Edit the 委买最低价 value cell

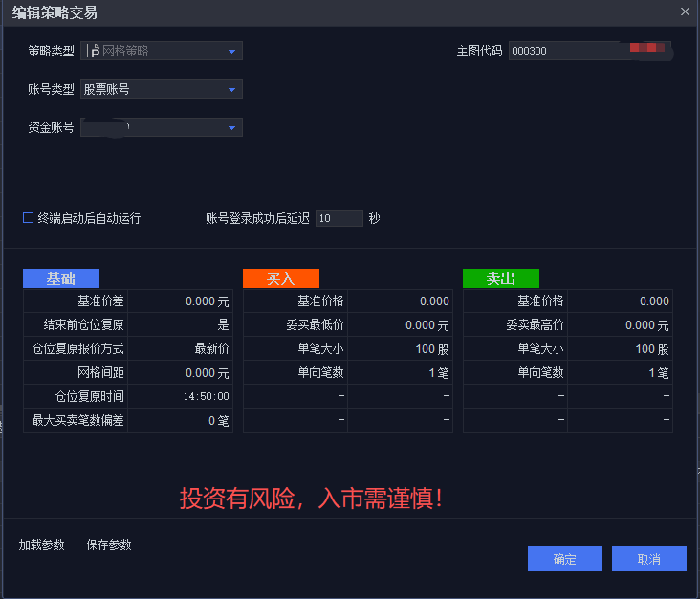click(401, 325)
